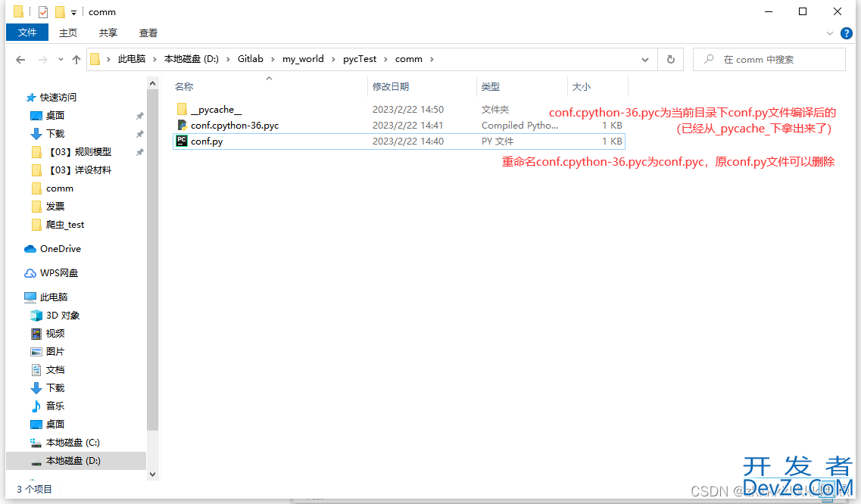Image resolution: width=861 pixels, height=504 pixels.
Task: Select the conf.cpython-36.pyc file name
Action: [235, 125]
